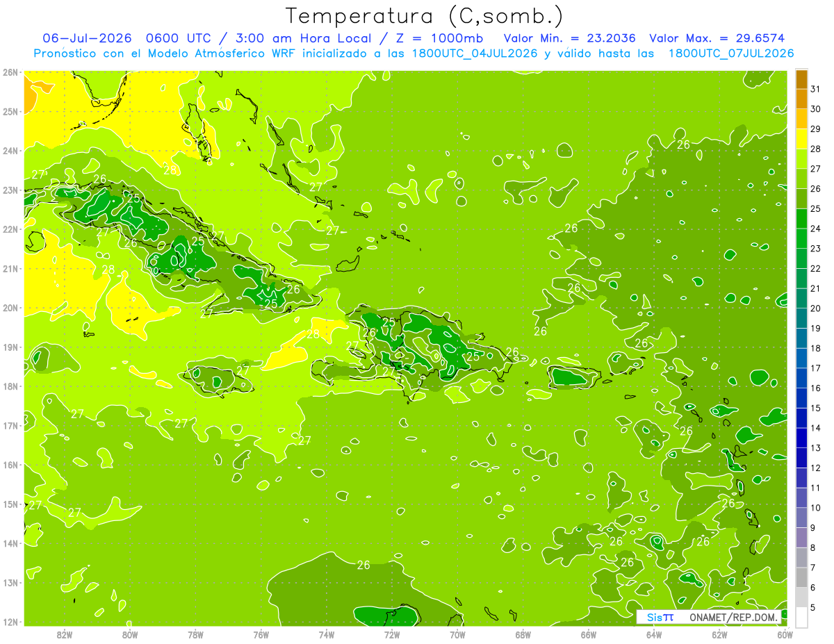The width and height of the screenshot is (834, 644).
Task: Click the '22N' latitude axis label
Action: pos(10,229)
